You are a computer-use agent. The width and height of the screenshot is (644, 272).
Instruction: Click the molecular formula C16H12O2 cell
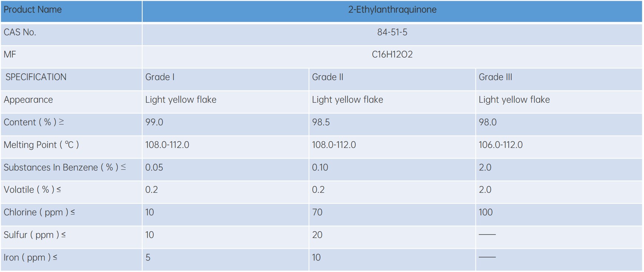(x=392, y=55)
